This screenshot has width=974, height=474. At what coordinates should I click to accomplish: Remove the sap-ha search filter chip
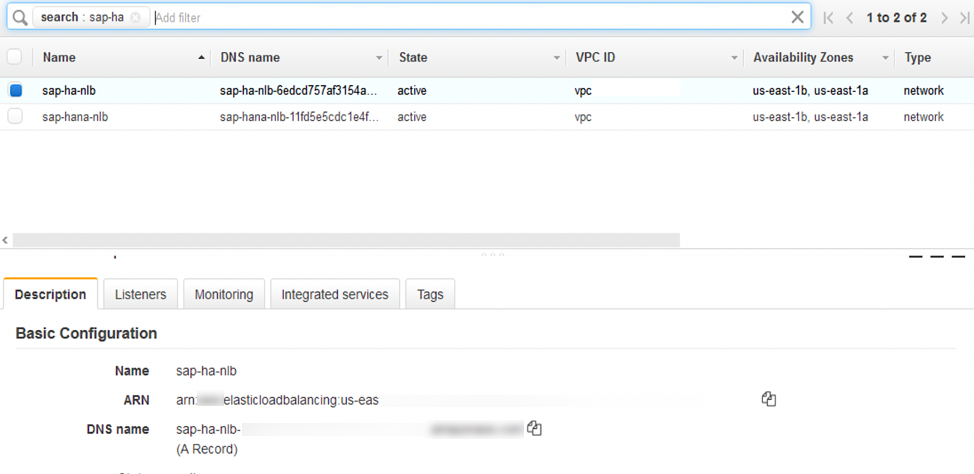pyautogui.click(x=136, y=18)
